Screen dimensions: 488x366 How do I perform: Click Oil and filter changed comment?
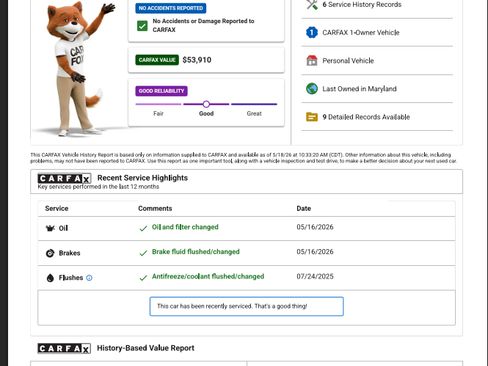[185, 227]
